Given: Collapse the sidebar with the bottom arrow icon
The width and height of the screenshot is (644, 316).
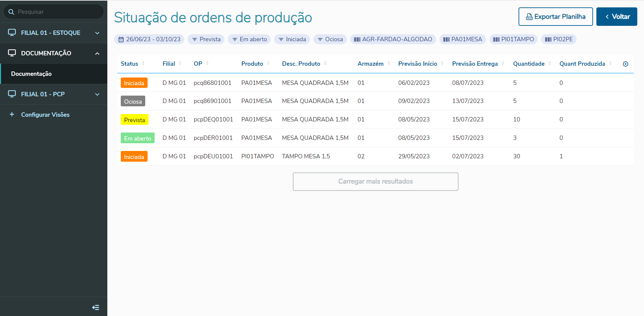Looking at the screenshot, I should click(96, 307).
